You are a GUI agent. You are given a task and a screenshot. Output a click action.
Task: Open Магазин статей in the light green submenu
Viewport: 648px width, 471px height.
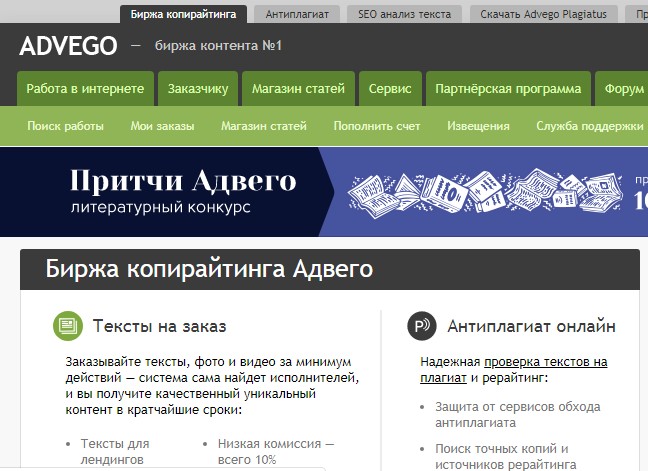(264, 126)
